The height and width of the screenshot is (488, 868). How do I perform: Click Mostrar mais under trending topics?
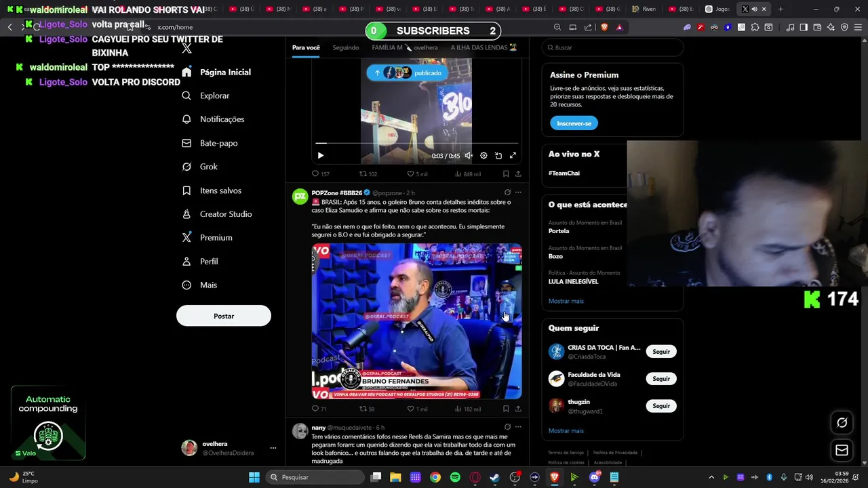tap(566, 301)
